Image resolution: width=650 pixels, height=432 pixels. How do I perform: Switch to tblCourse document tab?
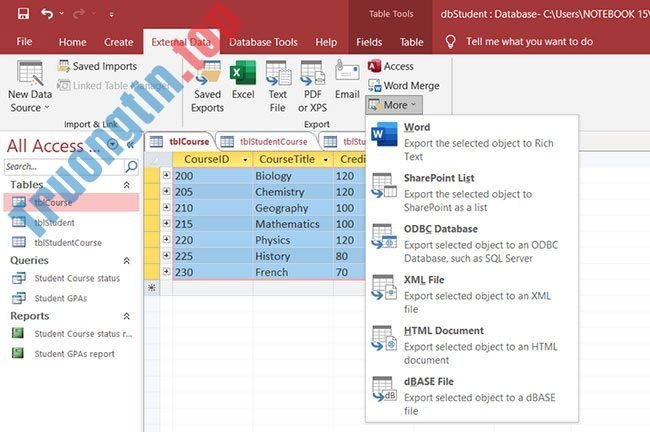180,142
